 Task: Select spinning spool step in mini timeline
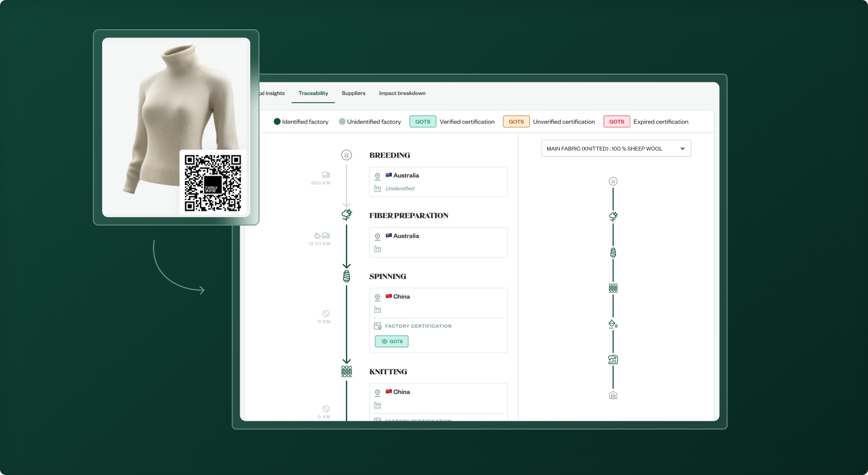click(x=613, y=253)
